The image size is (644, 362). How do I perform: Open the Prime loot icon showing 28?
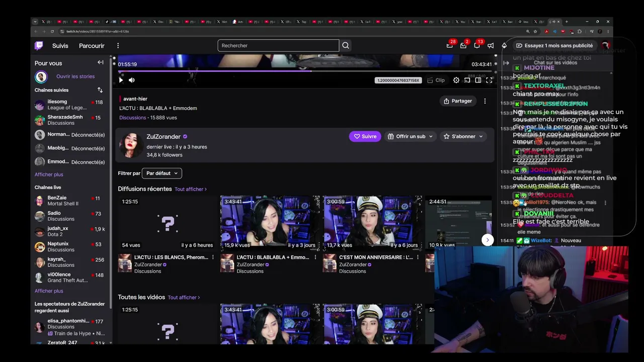point(450,45)
